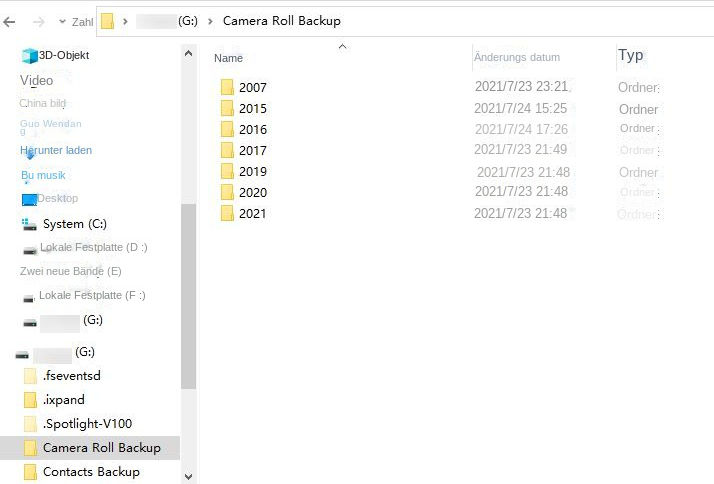Open the recent locations dropdown next to Zahl
This screenshot has height=484, width=714.
62,21
